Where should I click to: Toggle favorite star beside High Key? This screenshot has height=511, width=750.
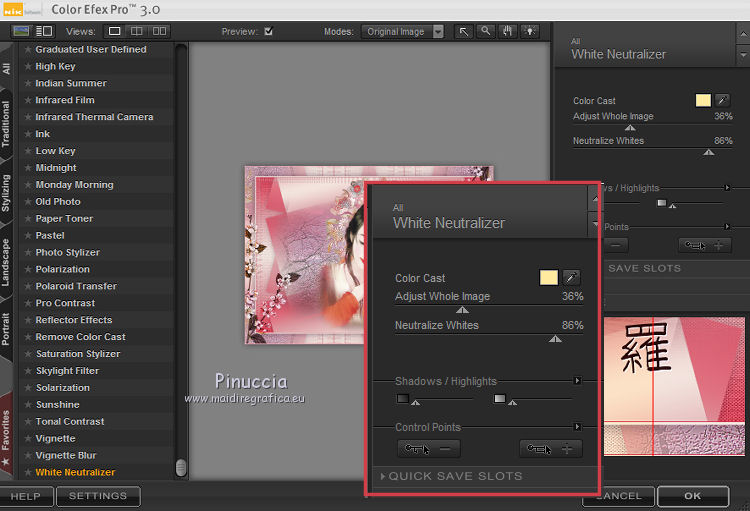pos(28,66)
